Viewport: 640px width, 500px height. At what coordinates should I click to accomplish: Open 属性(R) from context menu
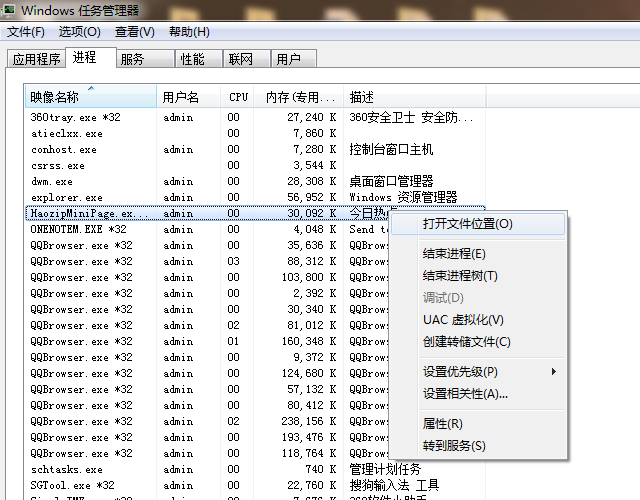pos(443,424)
